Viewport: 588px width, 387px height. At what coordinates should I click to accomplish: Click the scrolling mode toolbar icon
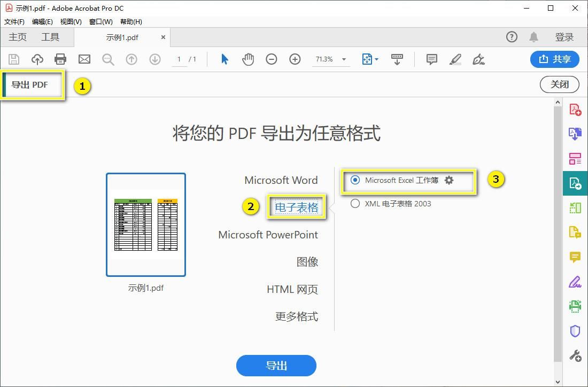(397, 59)
